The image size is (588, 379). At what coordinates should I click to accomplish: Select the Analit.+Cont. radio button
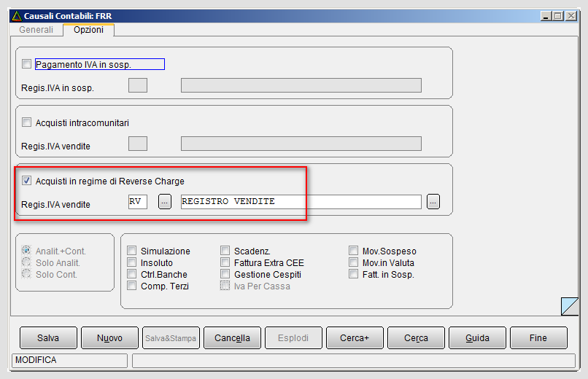click(x=26, y=250)
